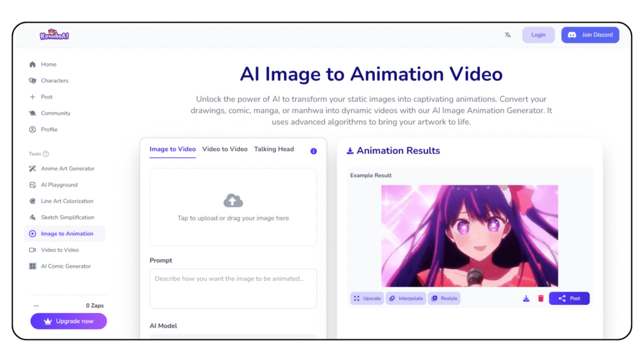Click the Sketch Simplification icon
644x362 pixels.
tap(33, 217)
